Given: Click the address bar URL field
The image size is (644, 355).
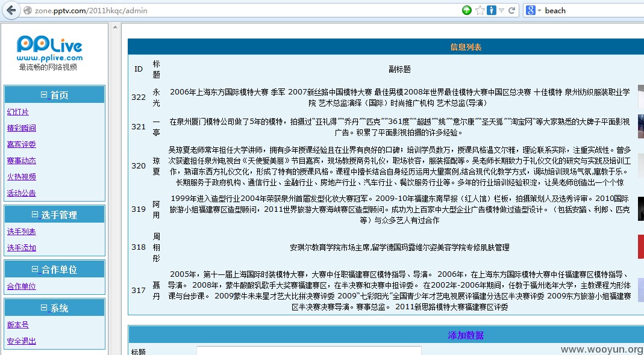Looking at the screenshot, I should (x=246, y=11).
